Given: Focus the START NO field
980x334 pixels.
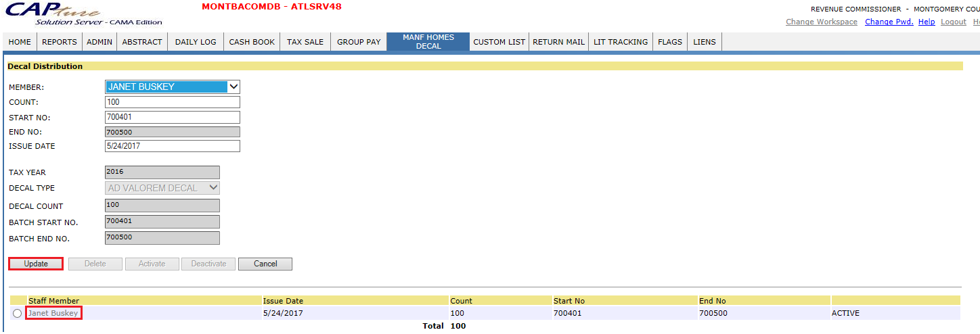Looking at the screenshot, I should pos(173,117).
